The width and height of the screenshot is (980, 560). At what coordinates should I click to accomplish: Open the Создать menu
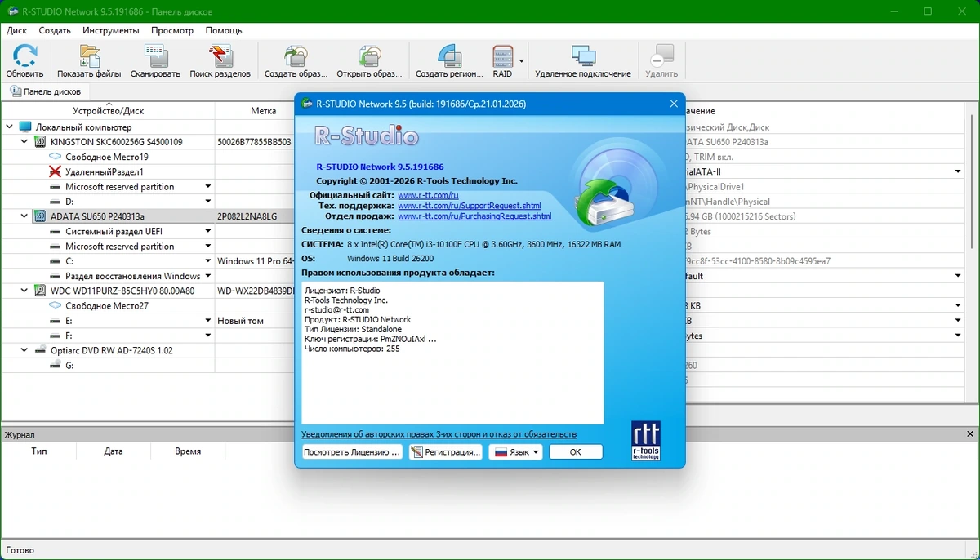pyautogui.click(x=55, y=30)
